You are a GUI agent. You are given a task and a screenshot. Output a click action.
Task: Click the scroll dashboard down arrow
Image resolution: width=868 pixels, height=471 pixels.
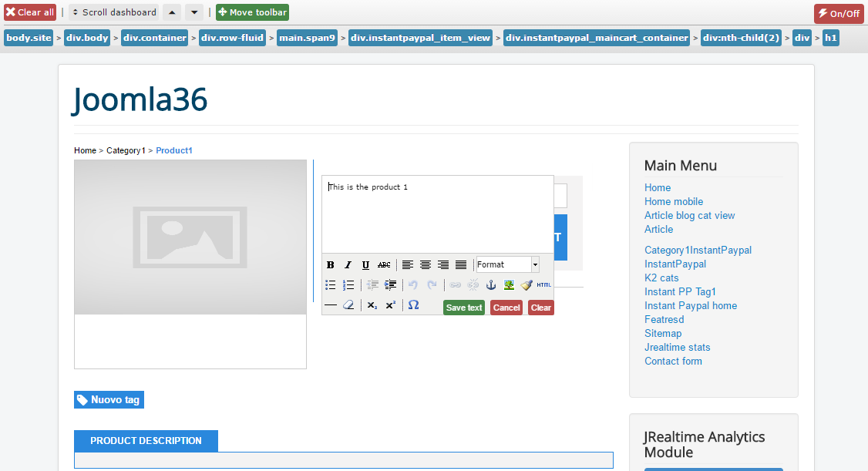194,12
